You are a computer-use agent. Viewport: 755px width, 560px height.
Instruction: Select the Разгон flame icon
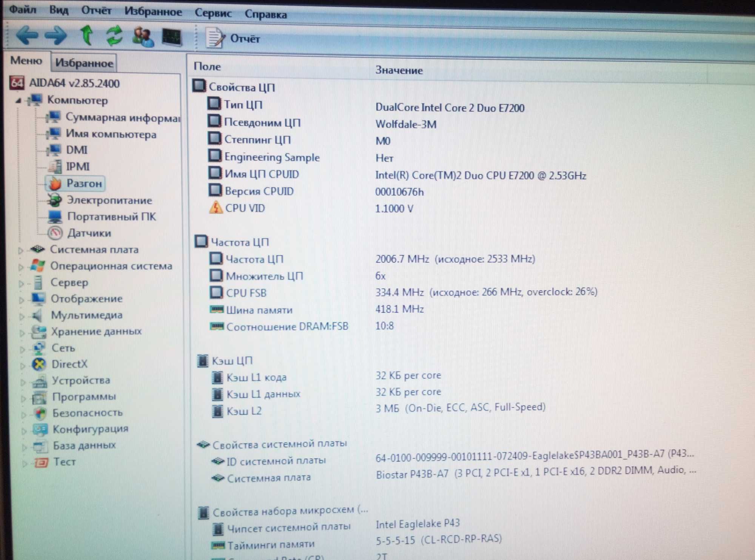click(x=55, y=184)
